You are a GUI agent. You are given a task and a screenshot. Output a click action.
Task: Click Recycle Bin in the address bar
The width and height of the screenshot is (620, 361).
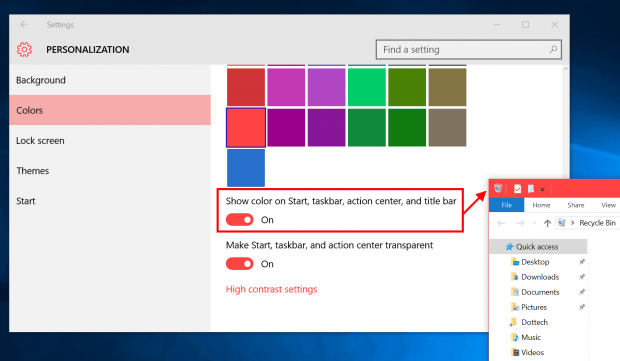click(x=597, y=223)
